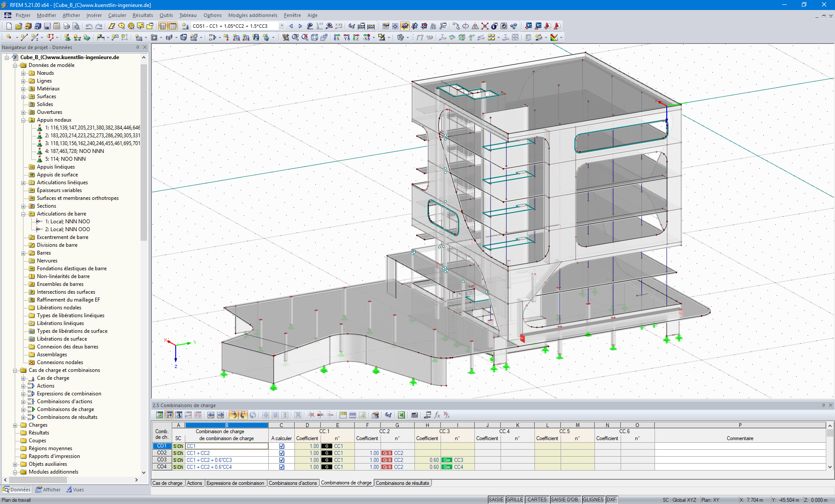Toggle 'A calculer' checkbox for CO3

(281, 460)
